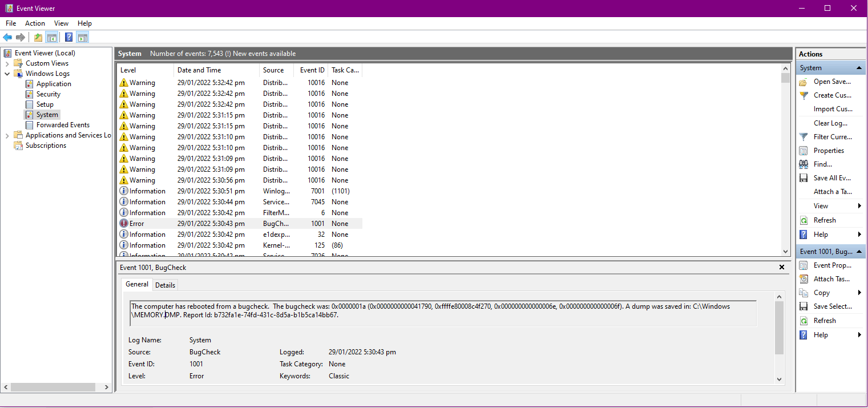Click Refresh under Event 1001 actions
Image resolution: width=868 pixels, height=408 pixels.
[825, 321]
